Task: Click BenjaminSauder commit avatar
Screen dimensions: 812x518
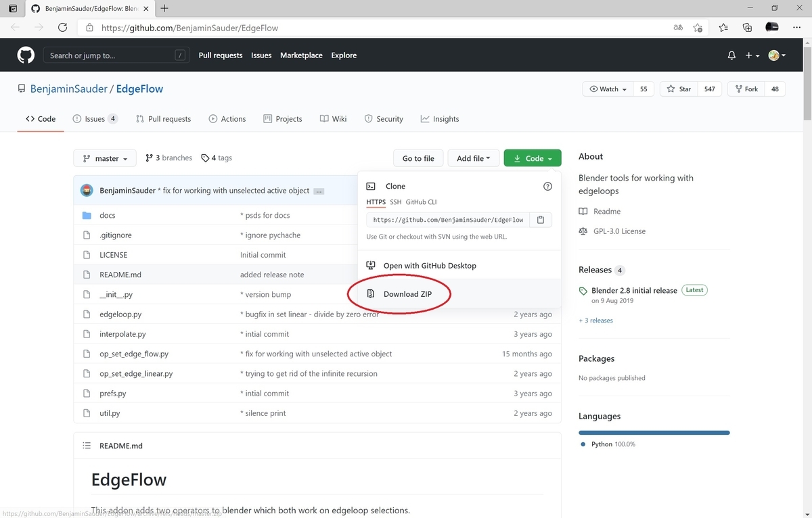Action: 87,191
